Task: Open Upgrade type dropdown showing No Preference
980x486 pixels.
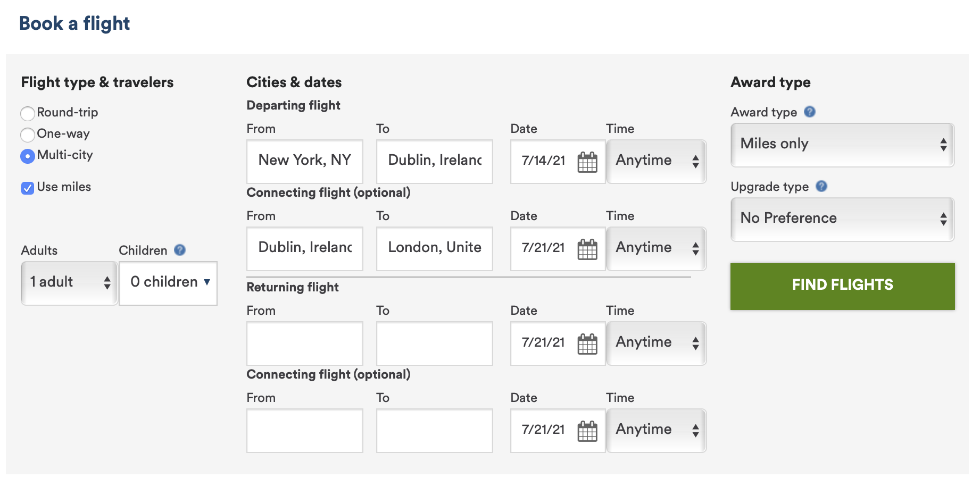Action: click(843, 220)
